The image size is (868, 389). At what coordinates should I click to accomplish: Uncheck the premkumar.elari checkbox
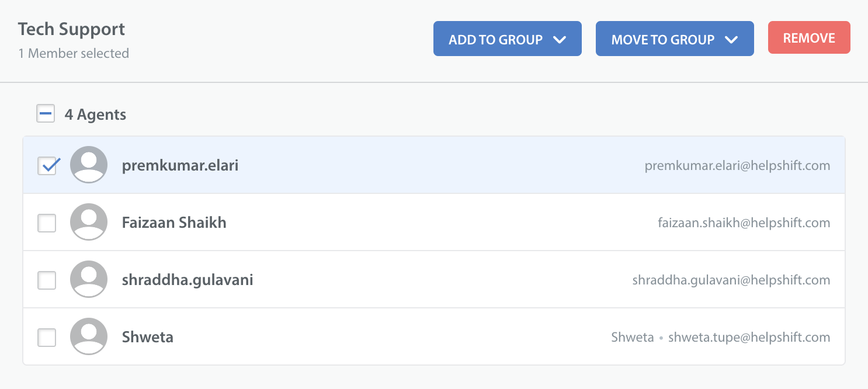(x=47, y=166)
